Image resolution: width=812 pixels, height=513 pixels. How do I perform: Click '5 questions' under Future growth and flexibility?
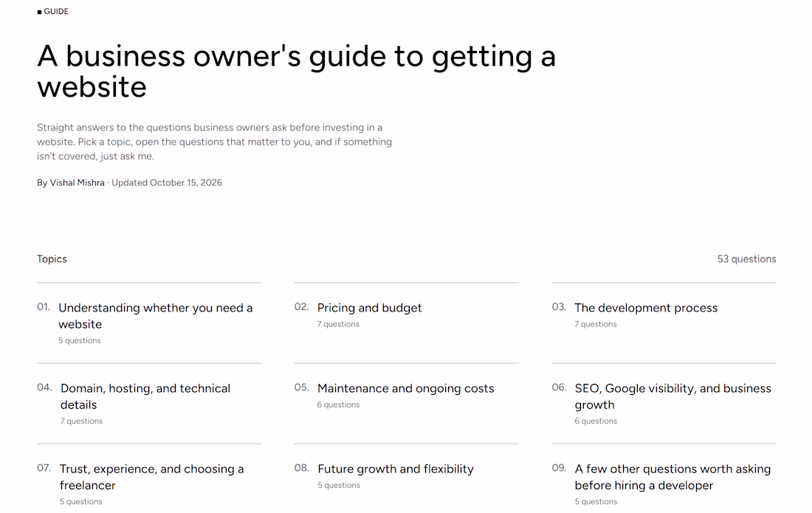click(x=339, y=485)
